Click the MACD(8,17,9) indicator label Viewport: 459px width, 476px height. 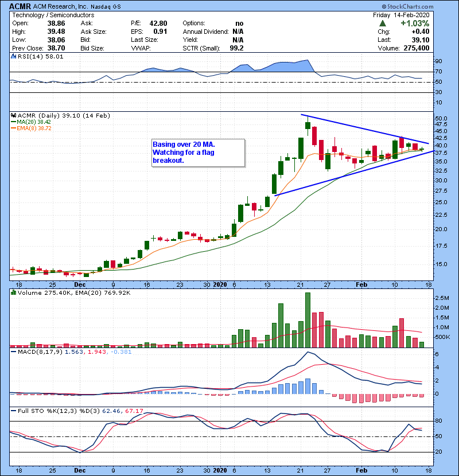40,352
